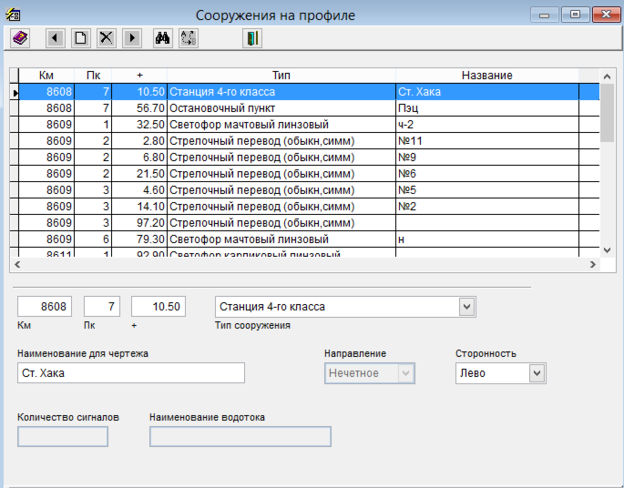Click the purple book icon in toolbar
This screenshot has height=488, width=624.
point(20,38)
